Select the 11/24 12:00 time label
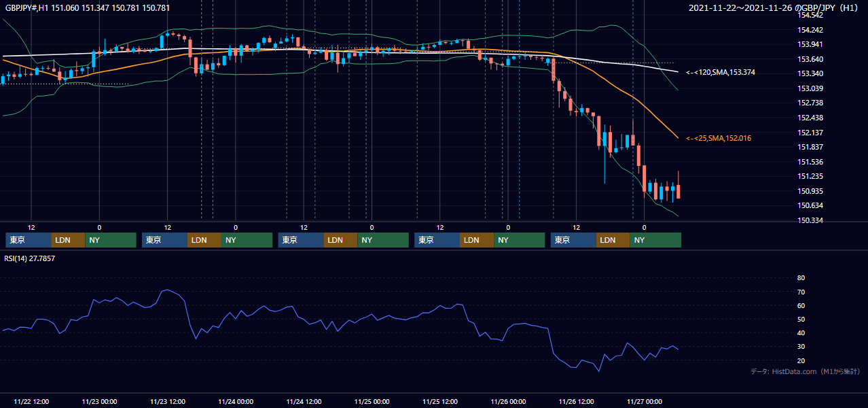Screen dimensions: 868x408 [304, 402]
